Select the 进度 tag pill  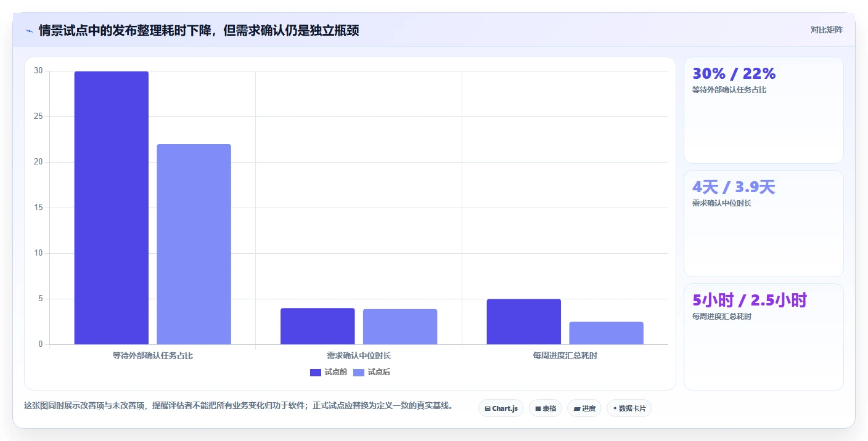(584, 408)
